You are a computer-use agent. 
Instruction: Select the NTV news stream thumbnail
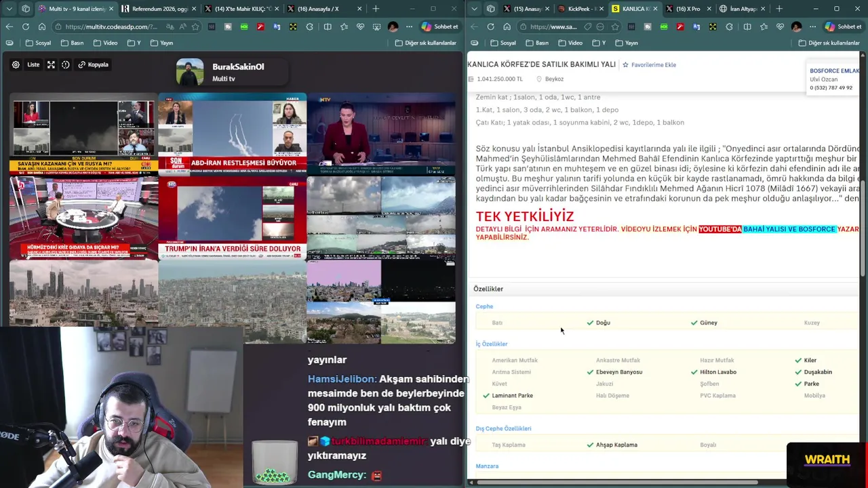[381, 134]
